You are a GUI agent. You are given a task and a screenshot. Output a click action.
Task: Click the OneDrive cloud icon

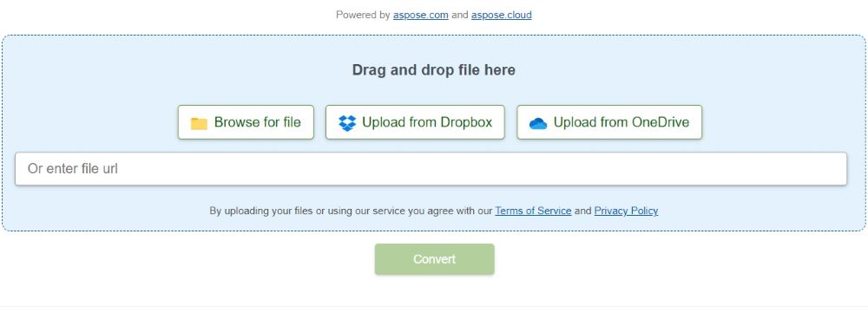538,123
